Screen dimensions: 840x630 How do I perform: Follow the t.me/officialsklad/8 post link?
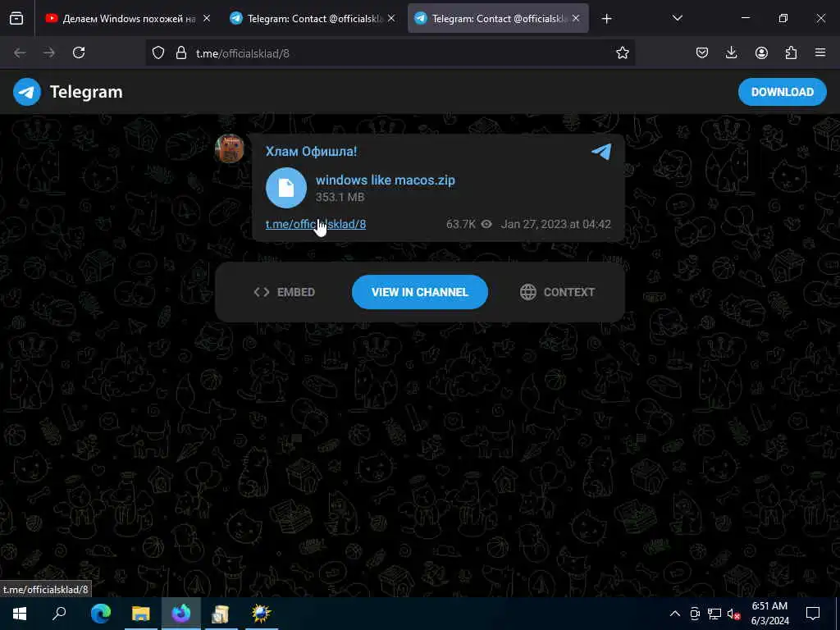tap(316, 224)
